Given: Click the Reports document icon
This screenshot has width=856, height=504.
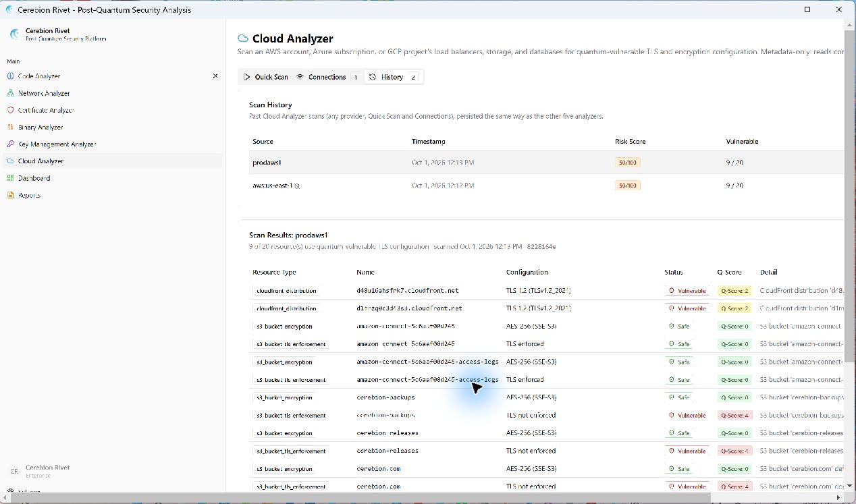Looking at the screenshot, I should [10, 195].
